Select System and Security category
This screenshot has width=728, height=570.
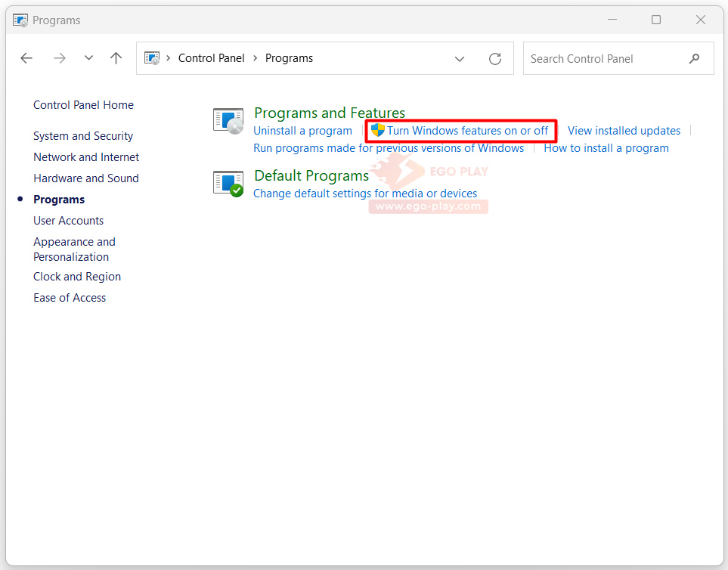[83, 136]
